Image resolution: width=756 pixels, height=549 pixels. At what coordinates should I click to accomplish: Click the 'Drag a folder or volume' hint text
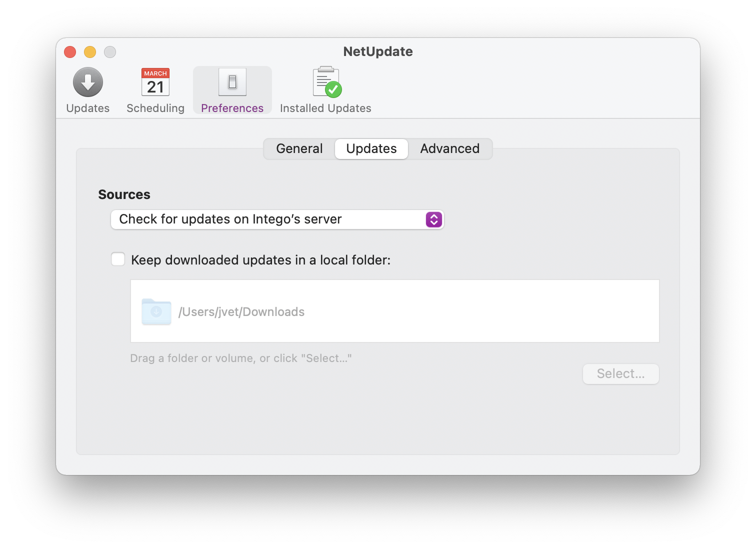pyautogui.click(x=241, y=358)
